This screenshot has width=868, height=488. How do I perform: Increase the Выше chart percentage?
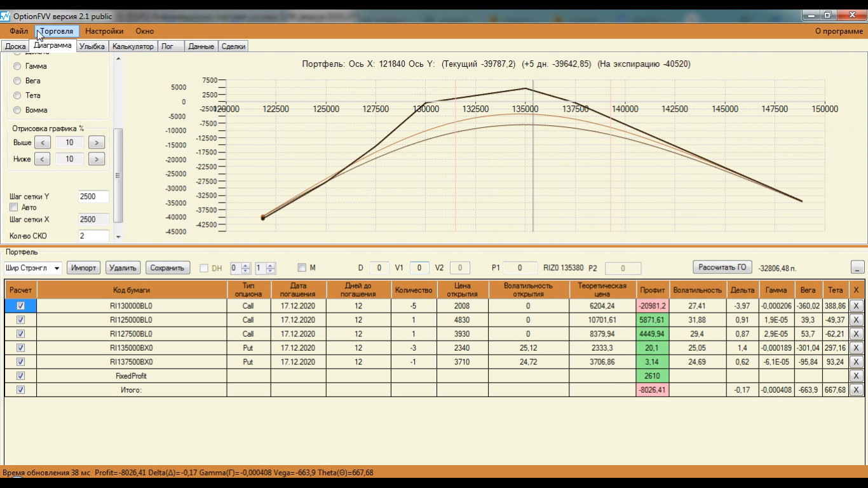(97, 142)
